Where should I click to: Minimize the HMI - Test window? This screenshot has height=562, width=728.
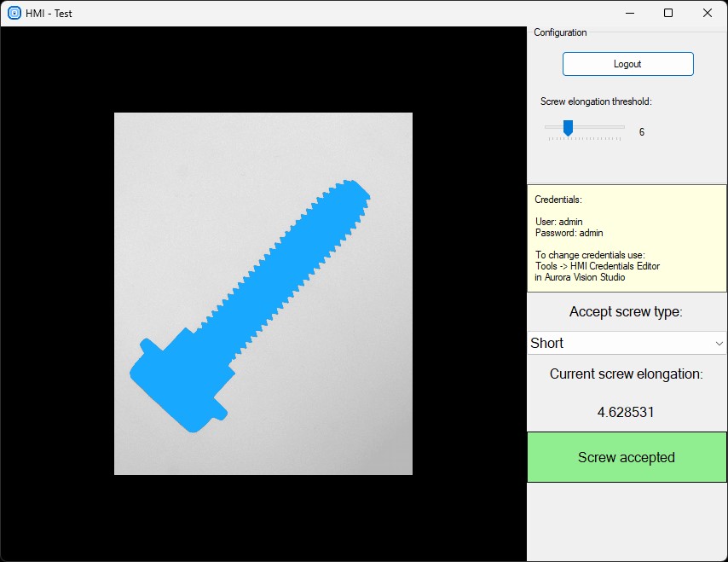point(629,13)
